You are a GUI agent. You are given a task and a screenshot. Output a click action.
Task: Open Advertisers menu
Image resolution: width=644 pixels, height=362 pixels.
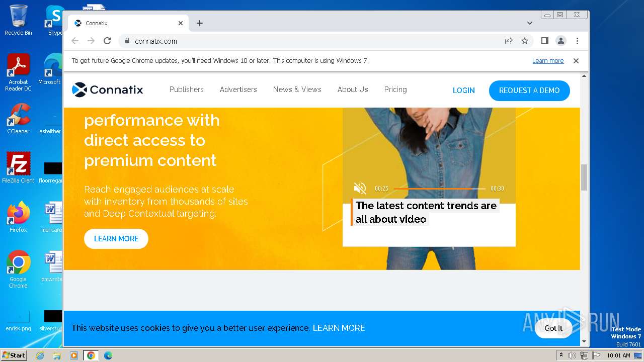[238, 89]
